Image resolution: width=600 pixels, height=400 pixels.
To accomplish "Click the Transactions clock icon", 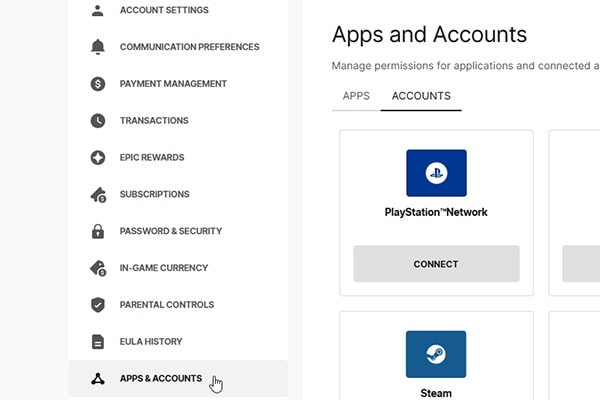I will pyautogui.click(x=98, y=121).
